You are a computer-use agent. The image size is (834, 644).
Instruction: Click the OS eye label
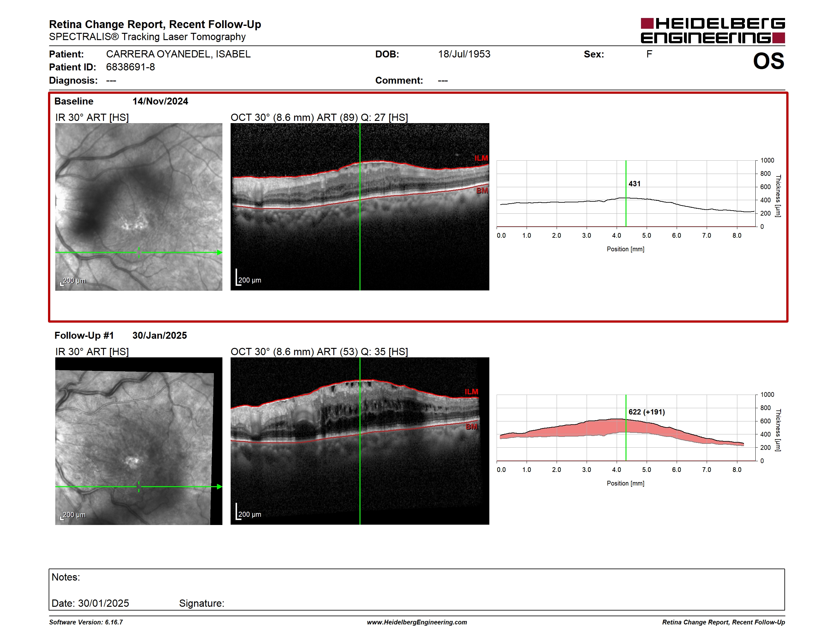(x=768, y=61)
